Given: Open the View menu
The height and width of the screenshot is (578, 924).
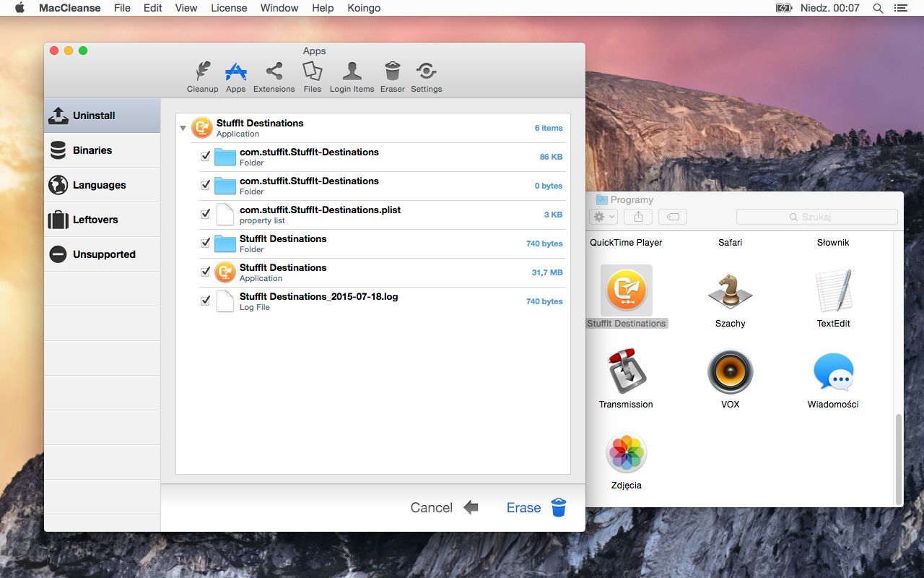Looking at the screenshot, I should [x=186, y=8].
